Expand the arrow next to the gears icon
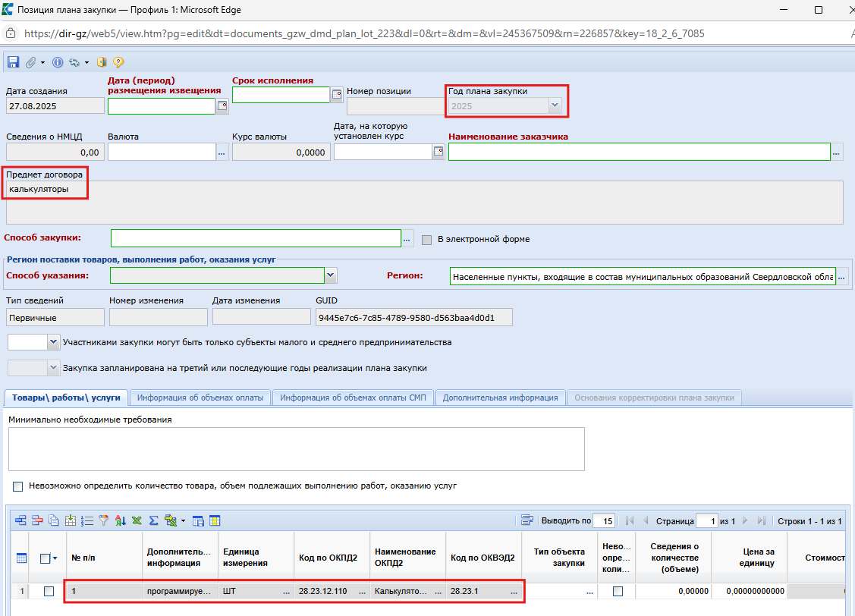Screen dimensions: 855x616 86,63
